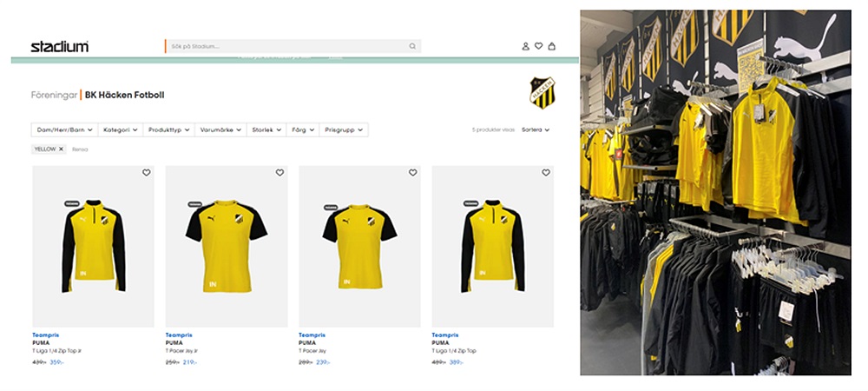This screenshot has width=868, height=391.
Task: Click the T Pacer Jsy Jr title
Action: (x=181, y=351)
